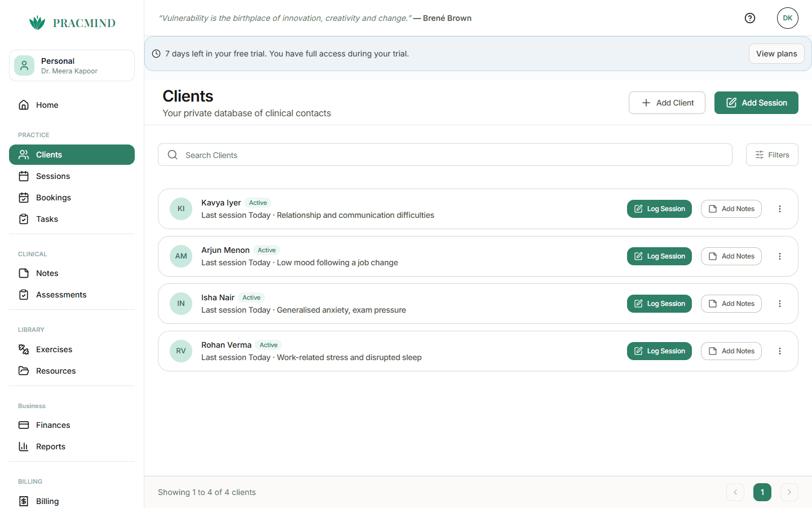Open the Personal workspace switcher
Viewport: 812px width, 508px height.
click(72, 65)
